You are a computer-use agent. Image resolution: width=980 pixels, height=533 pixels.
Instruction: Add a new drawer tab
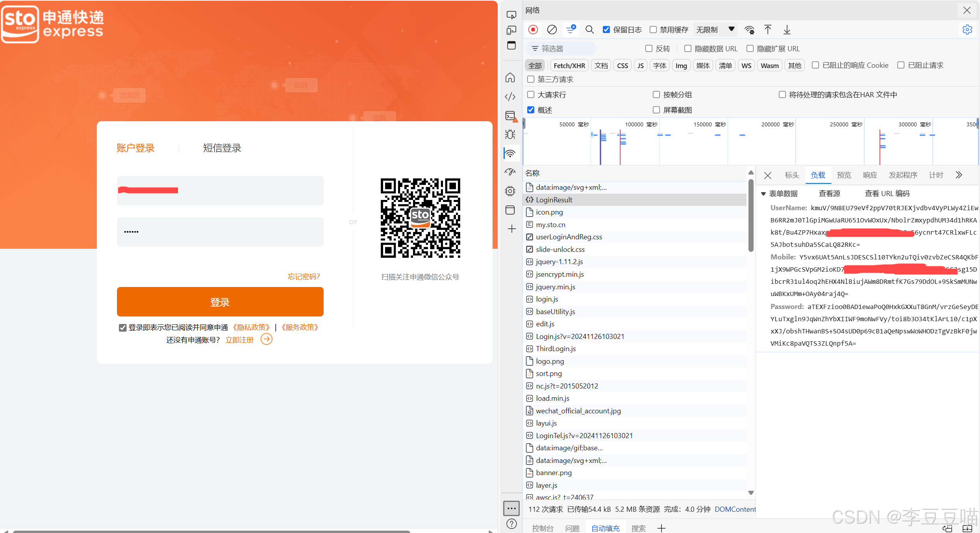[x=661, y=528]
